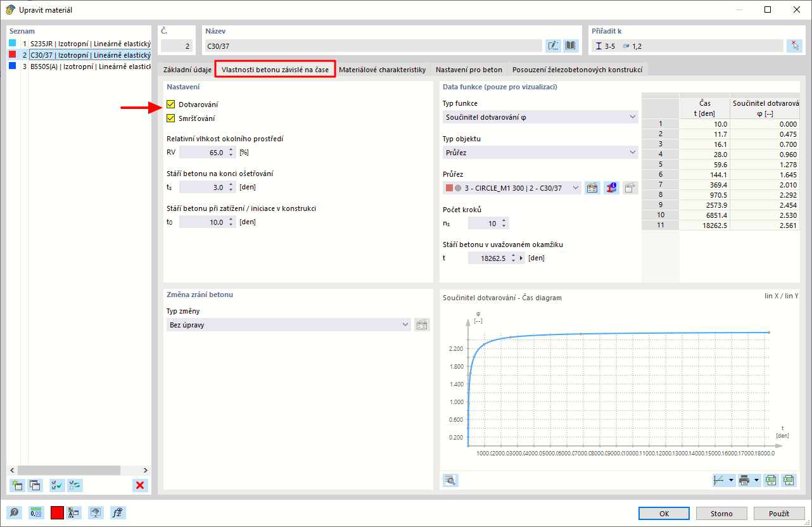Click the red color swatch in the bottom bar
This screenshot has height=527, width=812.
tap(57, 513)
